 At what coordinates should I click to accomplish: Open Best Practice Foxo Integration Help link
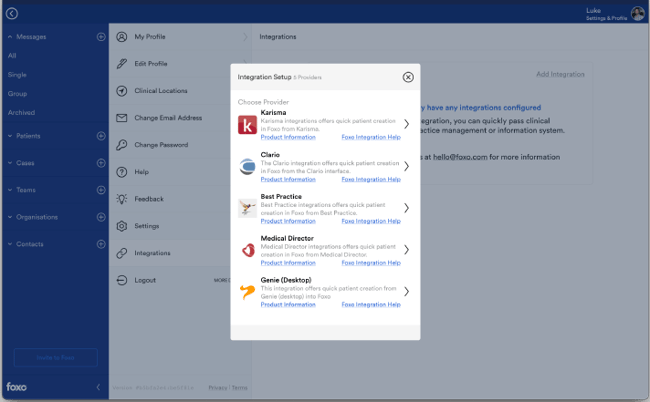pos(371,221)
